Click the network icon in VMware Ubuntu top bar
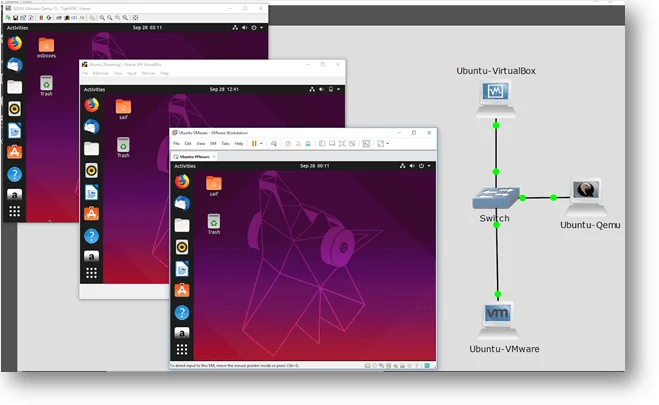Screen dimensions: 659x405 [x=403, y=166]
